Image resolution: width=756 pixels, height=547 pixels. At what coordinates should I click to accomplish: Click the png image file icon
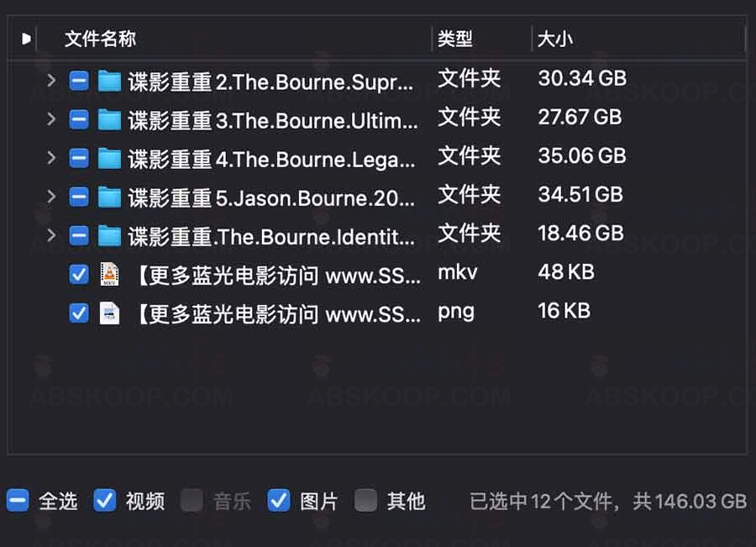109,313
